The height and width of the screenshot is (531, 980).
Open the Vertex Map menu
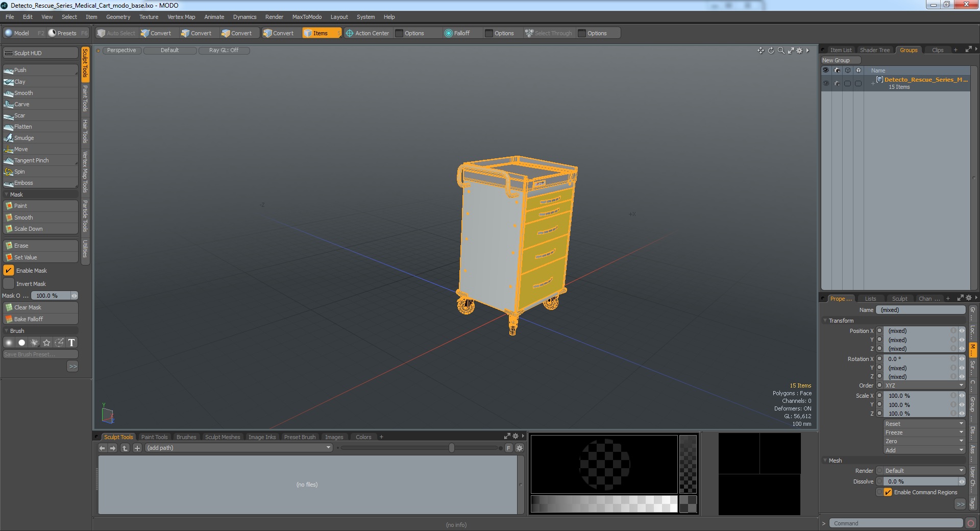pyautogui.click(x=181, y=17)
